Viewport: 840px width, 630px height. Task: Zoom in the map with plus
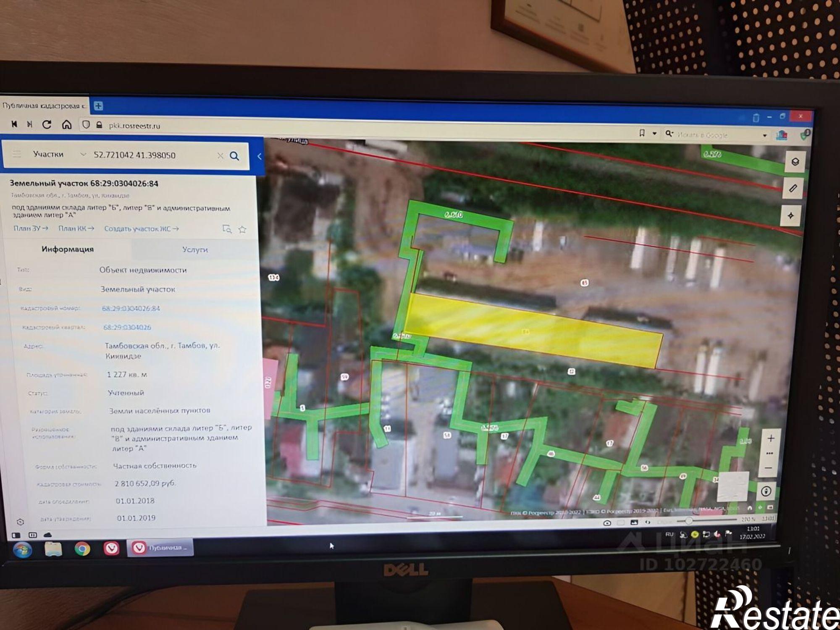coord(771,439)
